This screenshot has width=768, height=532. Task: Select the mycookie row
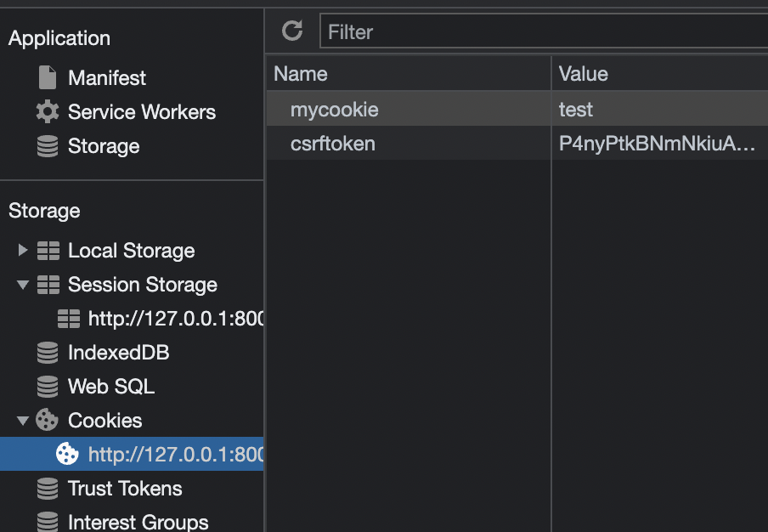tap(517, 109)
